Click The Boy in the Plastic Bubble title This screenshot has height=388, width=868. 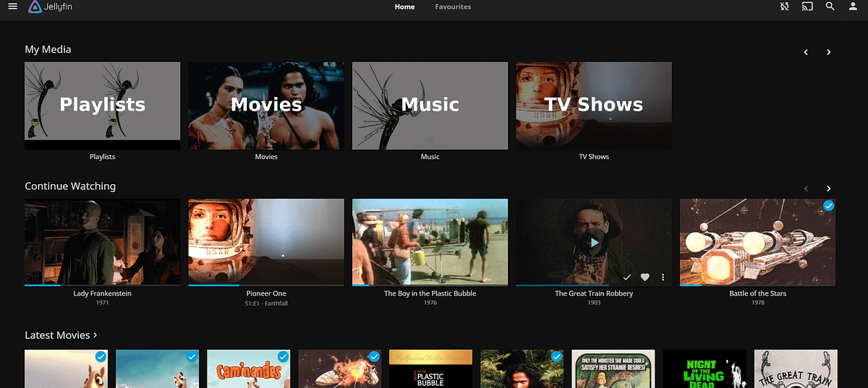430,294
